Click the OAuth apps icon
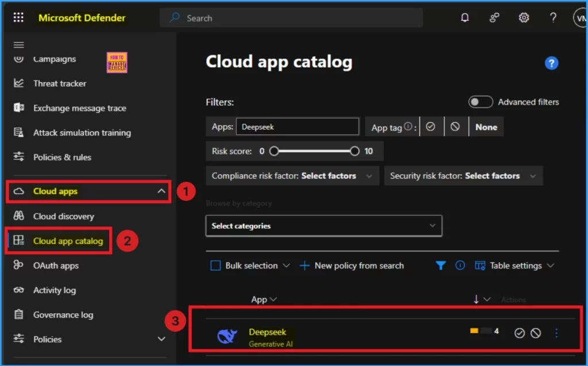The image size is (588, 366). 18,265
